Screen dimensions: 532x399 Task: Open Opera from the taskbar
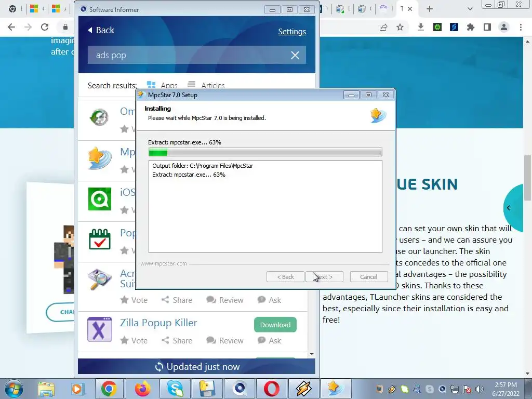[x=271, y=389]
